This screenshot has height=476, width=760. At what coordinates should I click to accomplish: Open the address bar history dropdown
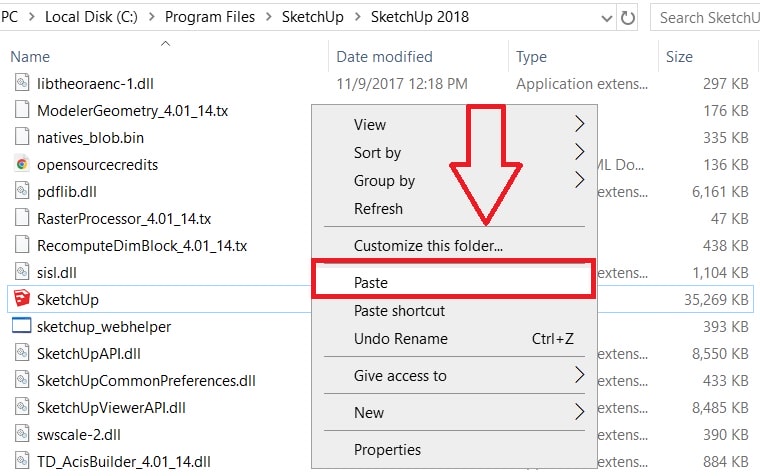point(606,19)
